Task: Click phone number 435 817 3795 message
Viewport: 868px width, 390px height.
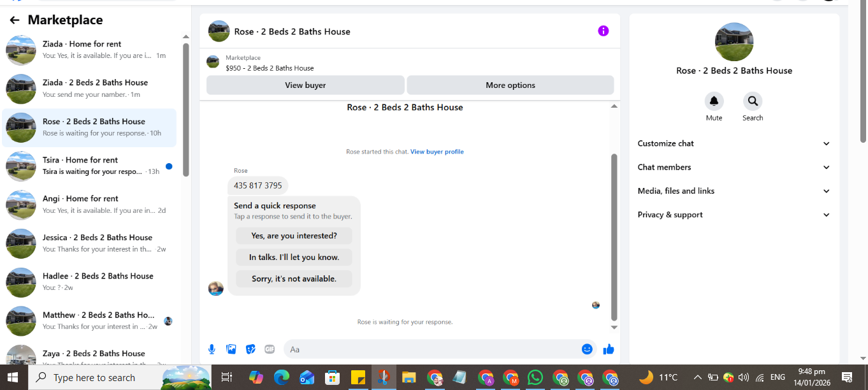Action: click(x=257, y=185)
